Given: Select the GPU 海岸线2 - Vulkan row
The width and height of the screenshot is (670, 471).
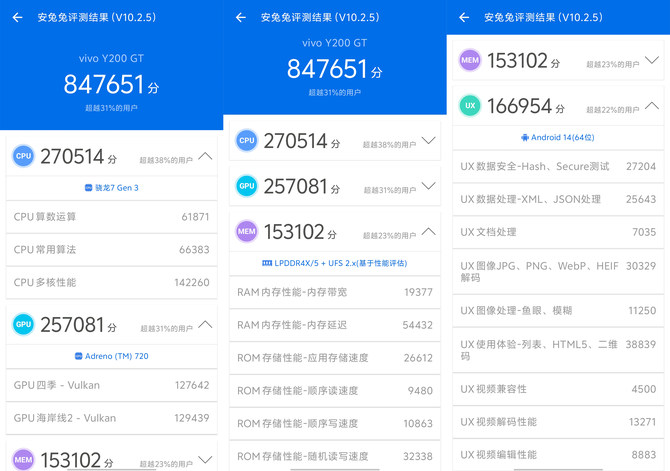Looking at the screenshot, I should click(x=112, y=418).
